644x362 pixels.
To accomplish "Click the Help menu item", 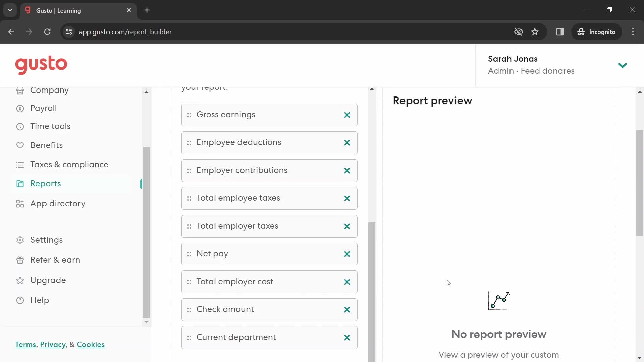I will point(39,300).
